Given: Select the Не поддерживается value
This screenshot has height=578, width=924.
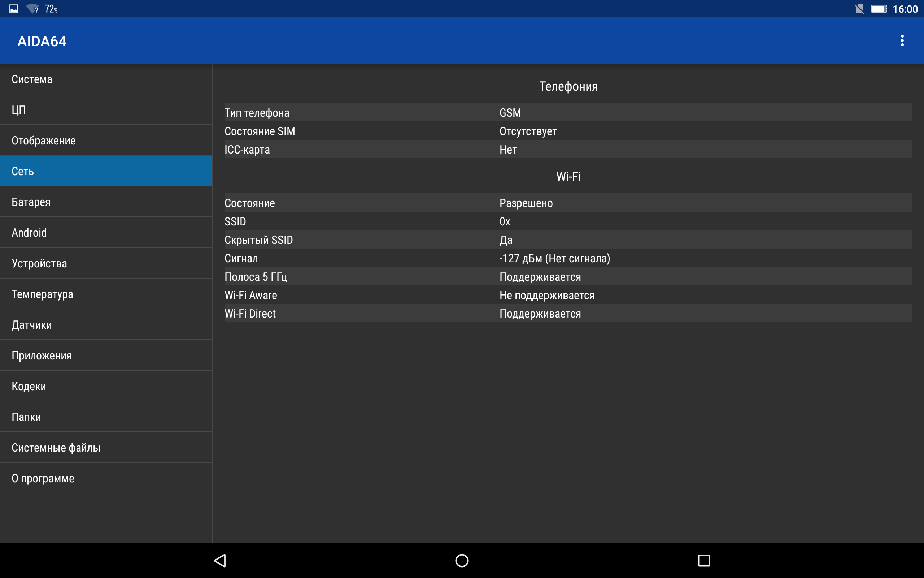Looking at the screenshot, I should [547, 295].
